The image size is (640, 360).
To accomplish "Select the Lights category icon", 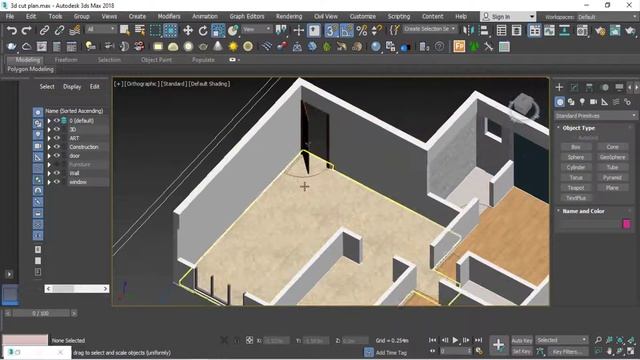I will pos(582,102).
